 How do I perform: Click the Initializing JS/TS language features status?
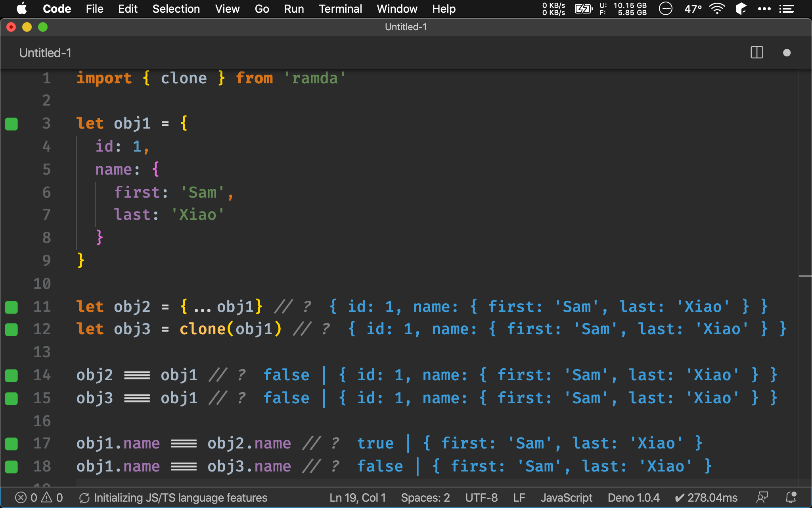pyautogui.click(x=173, y=498)
